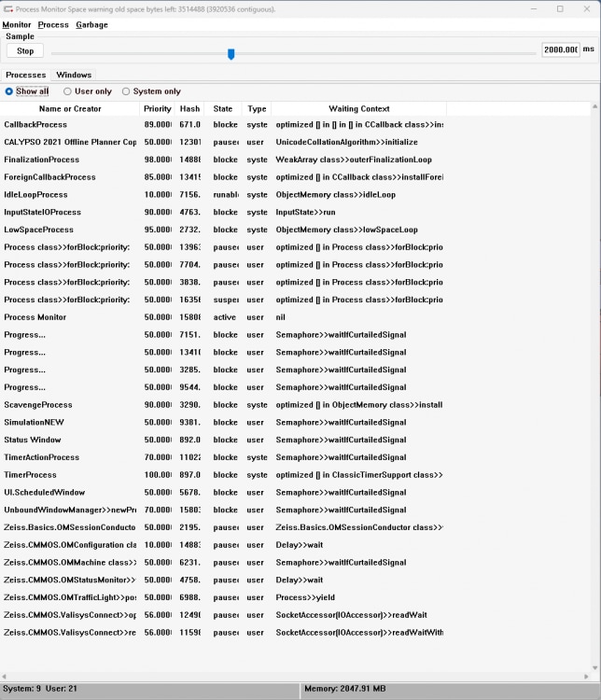601x700 pixels.
Task: Sort by State column header
Action: point(223,109)
